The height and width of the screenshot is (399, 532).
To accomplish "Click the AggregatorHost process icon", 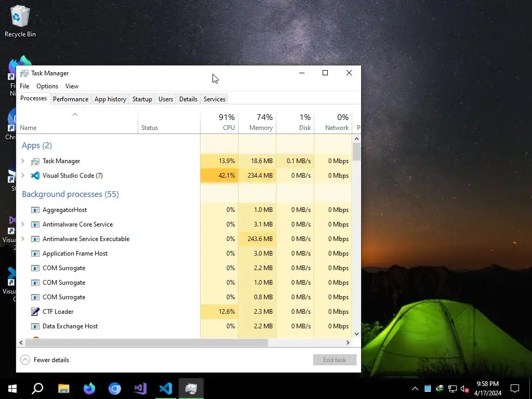I will click(x=35, y=210).
